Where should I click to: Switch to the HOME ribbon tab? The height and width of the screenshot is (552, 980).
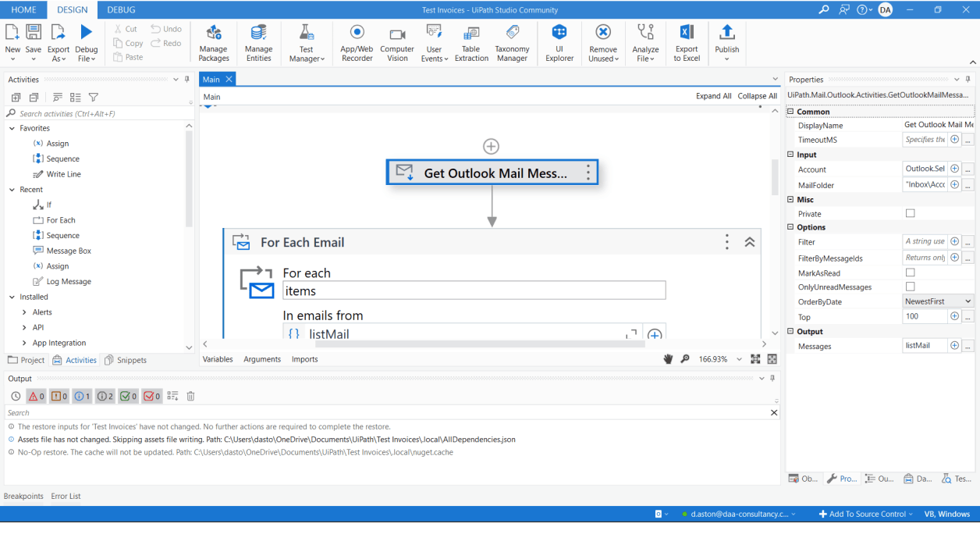tap(23, 9)
